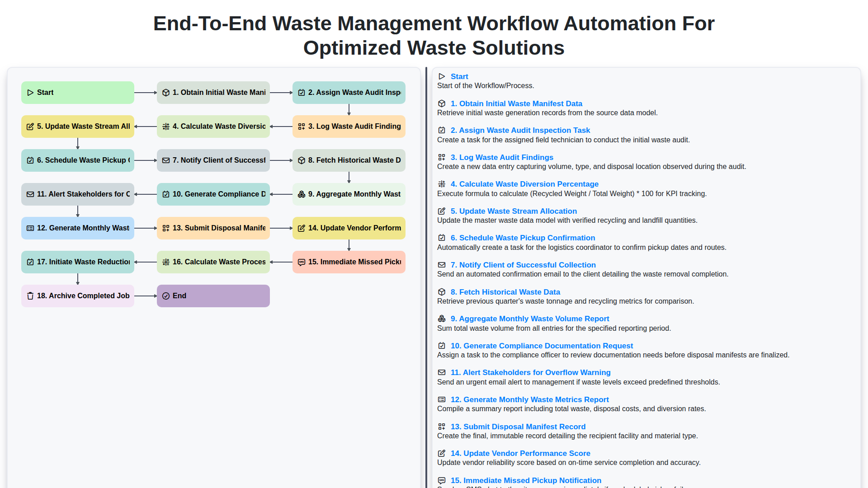Open the Start heading link in the list
Image resolution: width=868 pixels, height=488 pixels.
tap(459, 76)
